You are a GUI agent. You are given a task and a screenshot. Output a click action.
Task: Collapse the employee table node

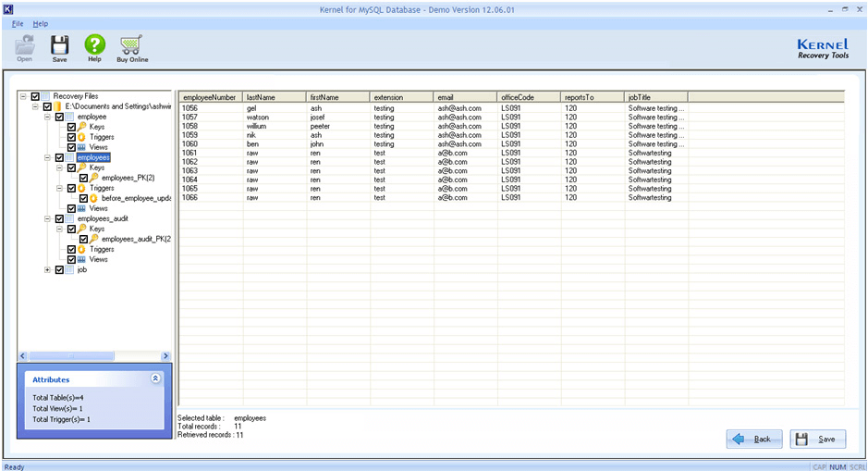(48, 117)
